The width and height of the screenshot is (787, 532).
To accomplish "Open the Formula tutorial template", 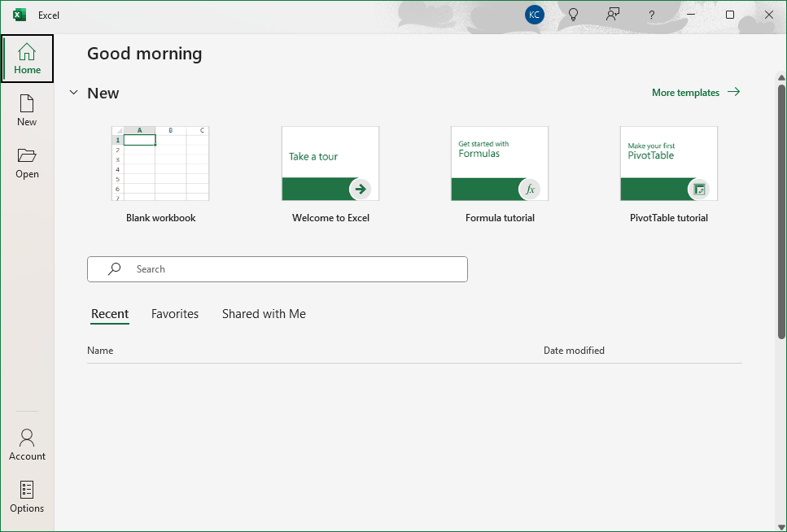I will (x=500, y=164).
